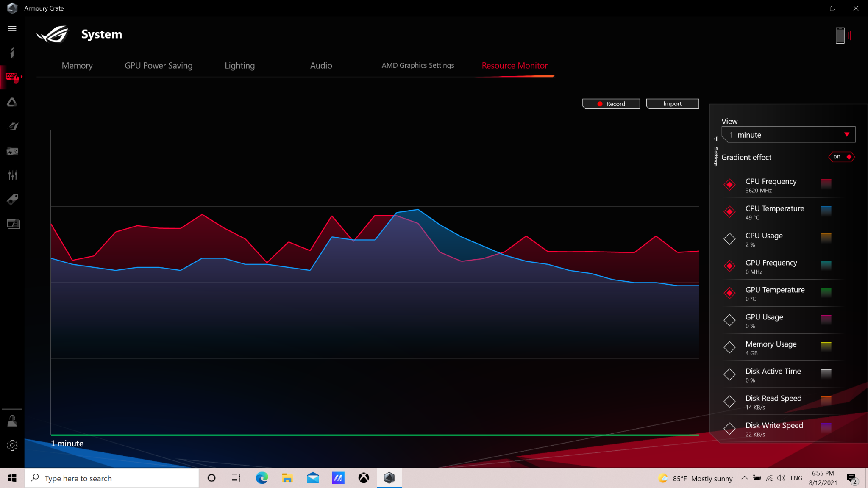The width and height of the screenshot is (868, 488).
Task: Click Armoury Crate taskbar icon
Action: click(389, 478)
